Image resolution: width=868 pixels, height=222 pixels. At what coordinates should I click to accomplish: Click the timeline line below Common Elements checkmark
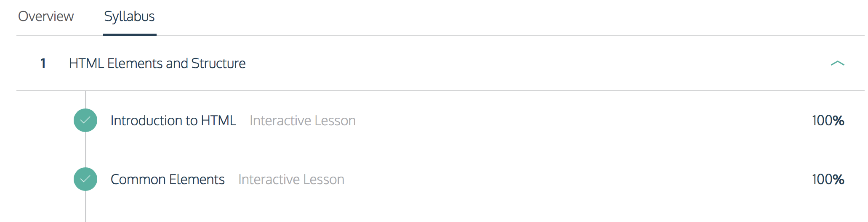pyautogui.click(x=86, y=206)
